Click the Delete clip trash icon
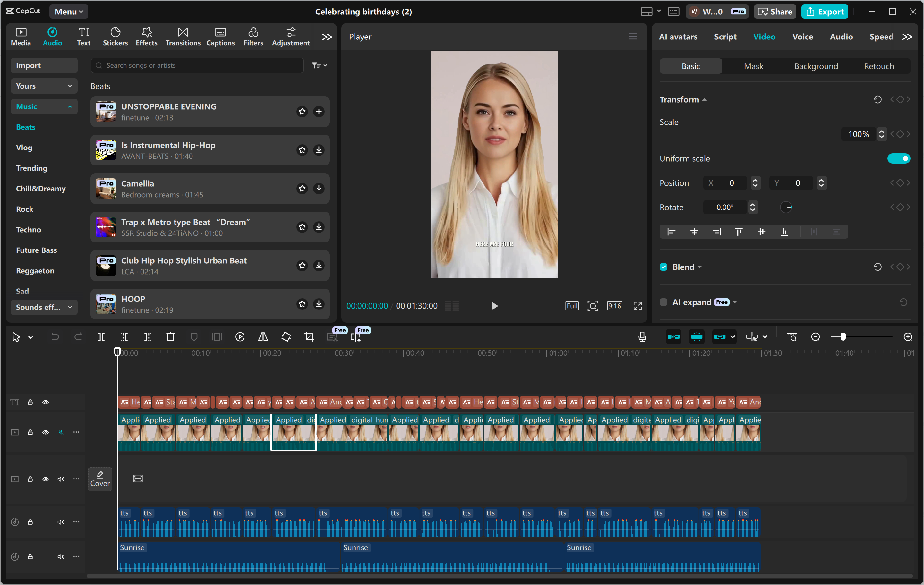The height and width of the screenshot is (585, 924). [170, 337]
